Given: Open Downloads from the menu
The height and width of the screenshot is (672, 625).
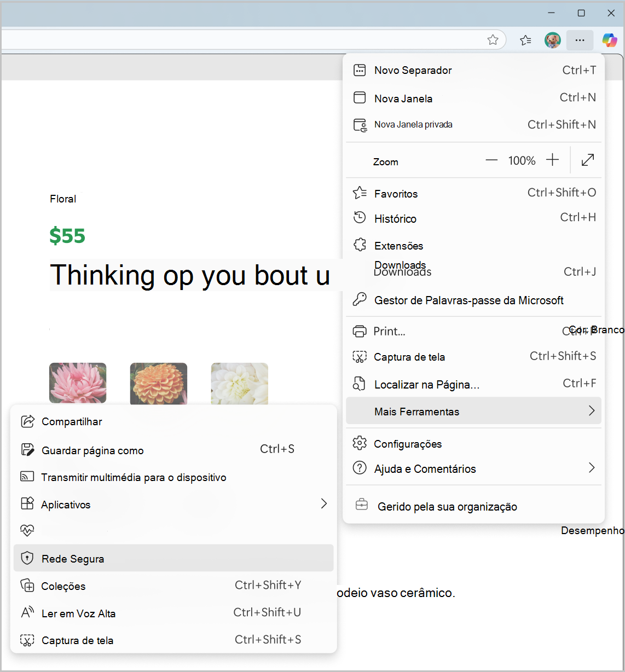Looking at the screenshot, I should (x=474, y=271).
